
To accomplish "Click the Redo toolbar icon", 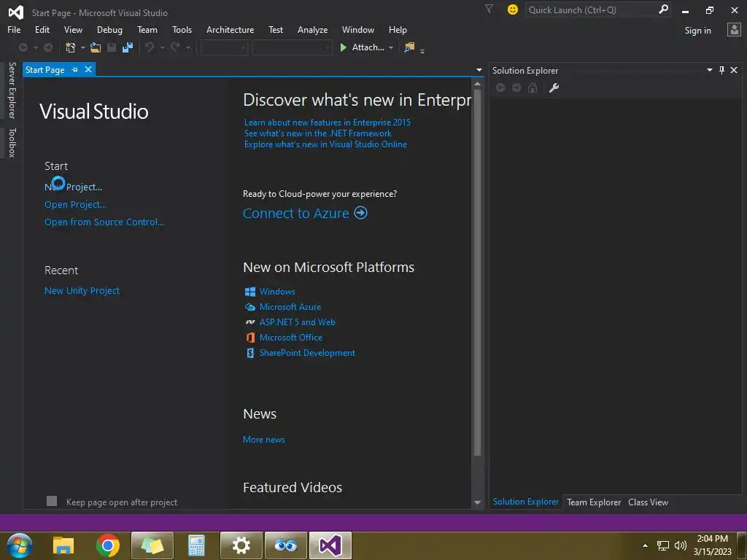I will 175,47.
